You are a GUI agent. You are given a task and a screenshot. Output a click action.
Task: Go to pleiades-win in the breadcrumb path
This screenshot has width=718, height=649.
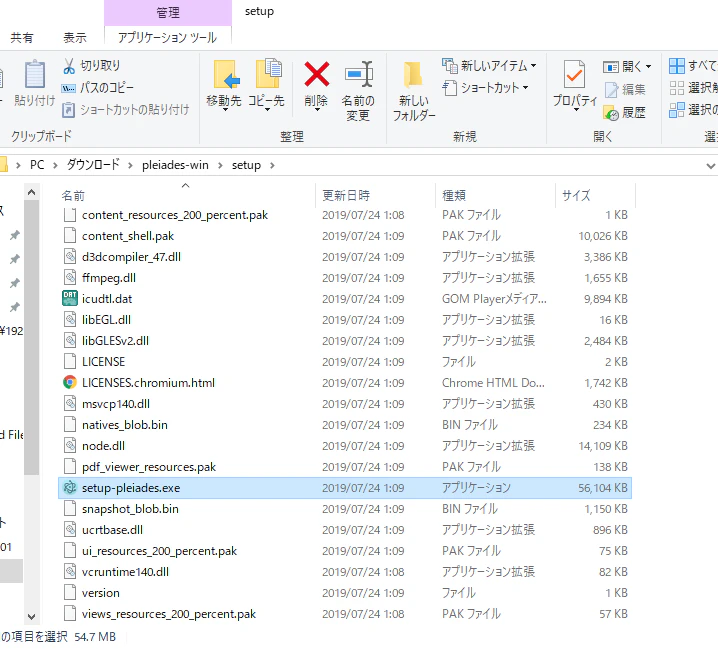pos(175,165)
